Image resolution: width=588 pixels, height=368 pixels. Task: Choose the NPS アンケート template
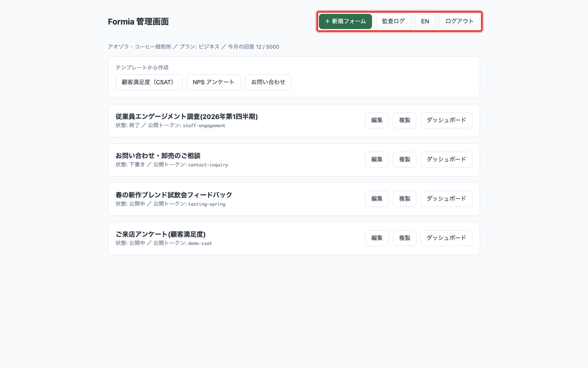[x=214, y=82]
